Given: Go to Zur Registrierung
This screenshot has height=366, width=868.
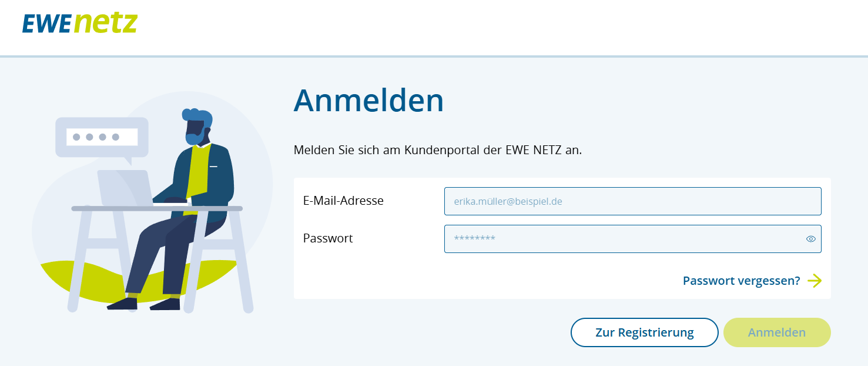Looking at the screenshot, I should coord(644,332).
